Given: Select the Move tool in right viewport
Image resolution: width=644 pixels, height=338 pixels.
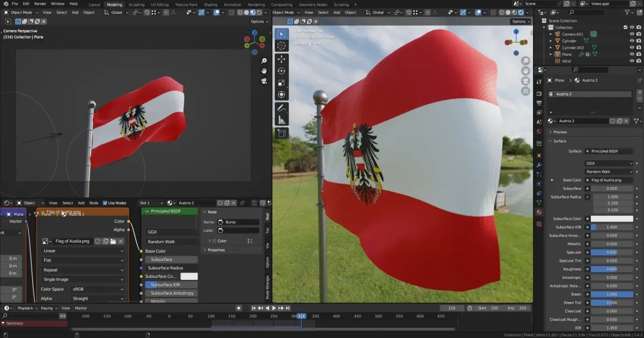Looking at the screenshot, I should 281,60.
